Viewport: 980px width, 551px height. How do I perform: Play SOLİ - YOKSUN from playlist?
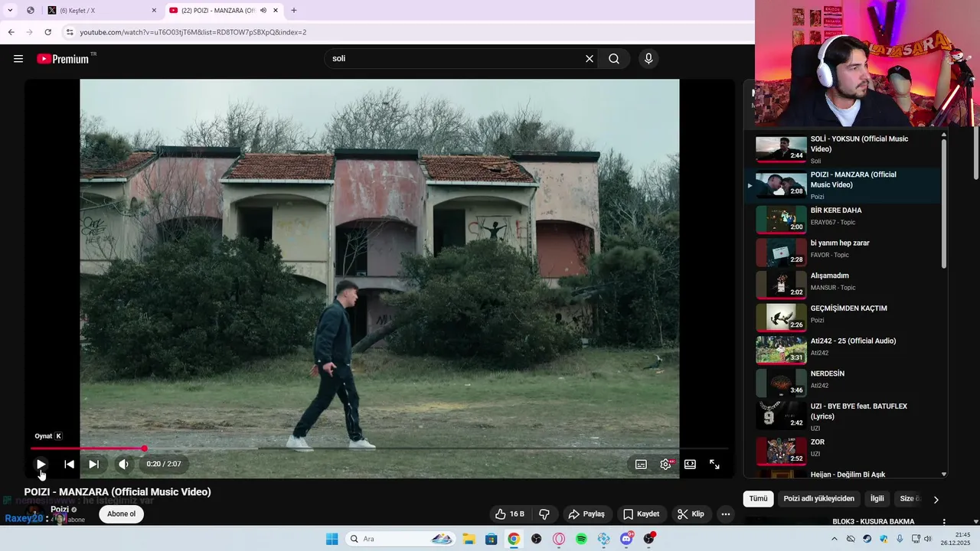(x=842, y=149)
